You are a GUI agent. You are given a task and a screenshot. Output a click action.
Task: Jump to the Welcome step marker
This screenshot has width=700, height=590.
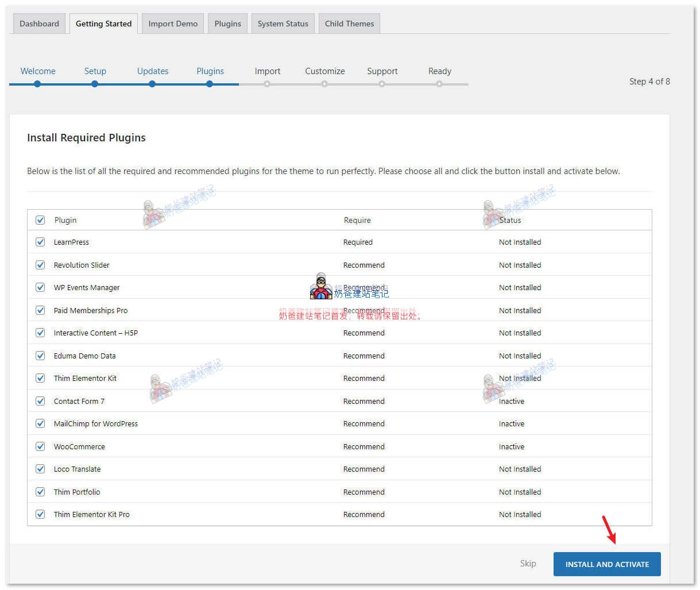[x=37, y=84]
